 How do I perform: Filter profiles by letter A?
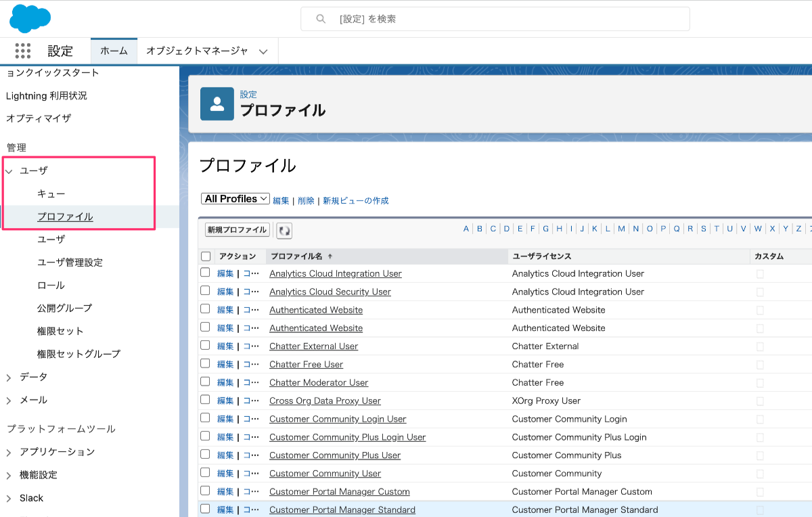click(466, 229)
